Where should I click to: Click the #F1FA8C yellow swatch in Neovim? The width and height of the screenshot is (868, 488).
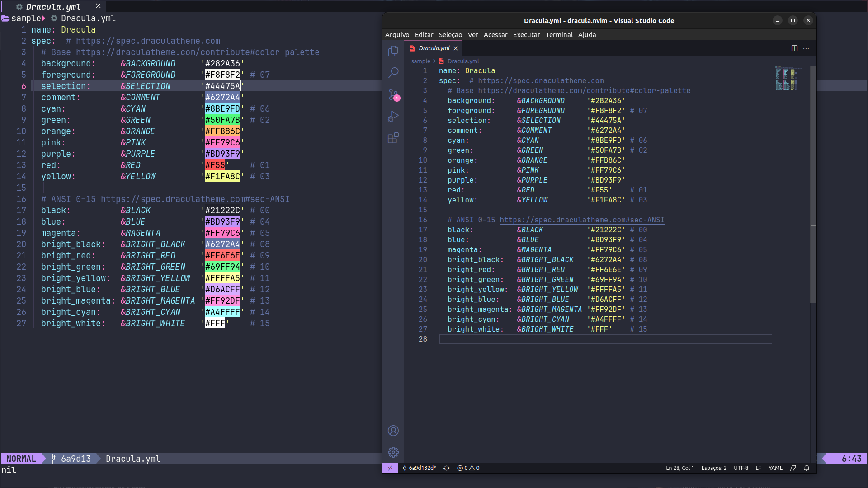click(222, 177)
